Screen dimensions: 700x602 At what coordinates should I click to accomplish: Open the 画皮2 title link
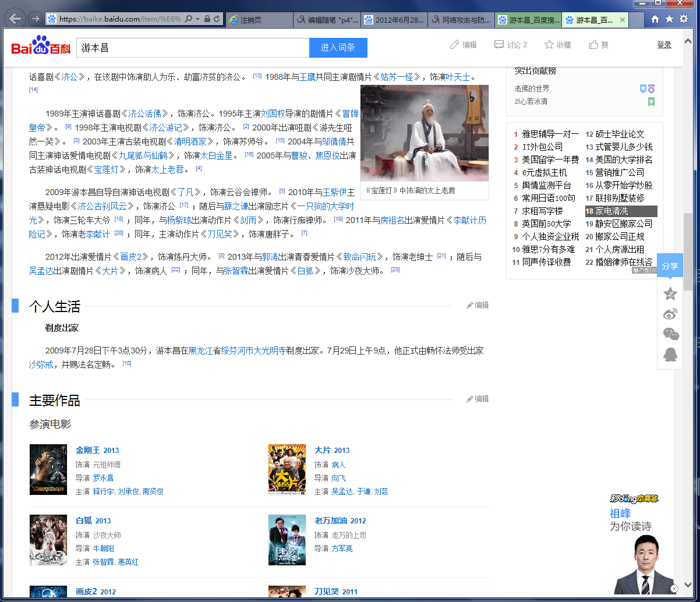click(x=86, y=592)
